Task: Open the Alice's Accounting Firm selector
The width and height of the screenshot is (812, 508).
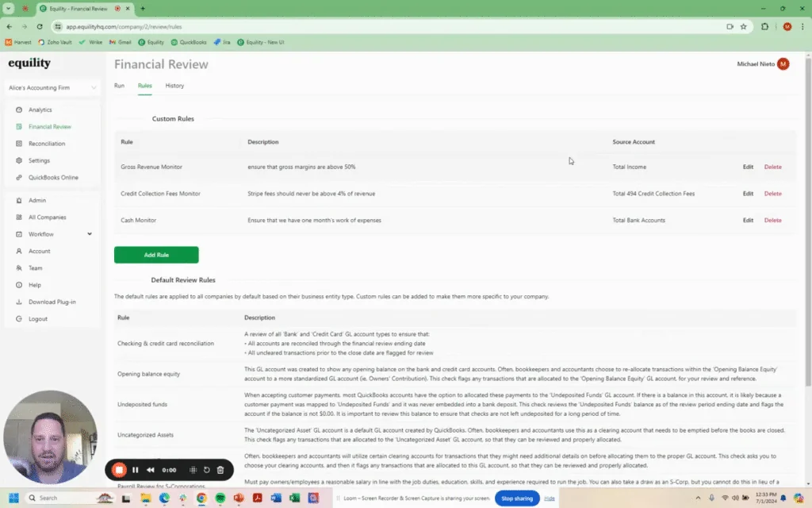Action: coord(52,87)
